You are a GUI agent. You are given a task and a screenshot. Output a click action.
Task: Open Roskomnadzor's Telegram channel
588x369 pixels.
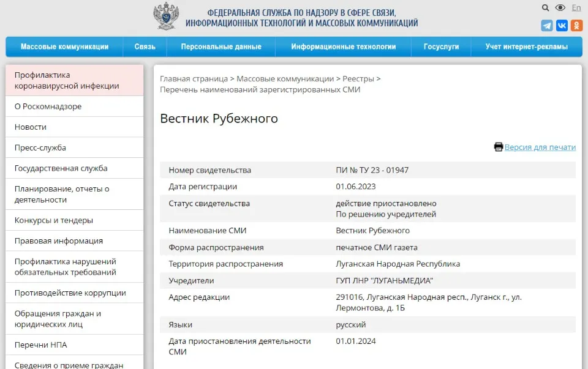(547, 25)
